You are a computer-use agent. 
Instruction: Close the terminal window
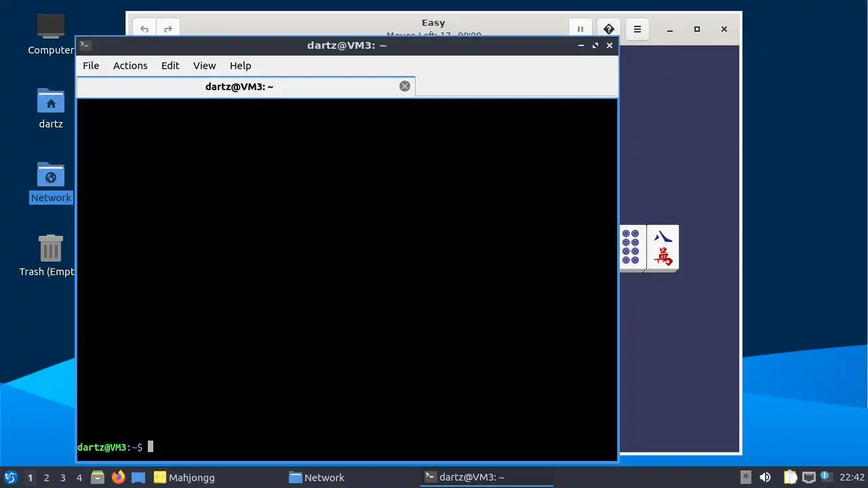(610, 45)
